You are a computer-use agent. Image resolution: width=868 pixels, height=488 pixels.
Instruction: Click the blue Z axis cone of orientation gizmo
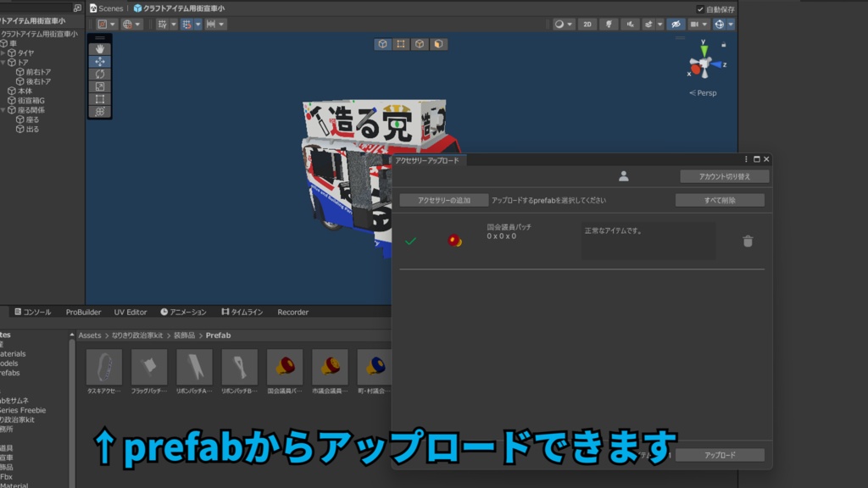click(715, 64)
